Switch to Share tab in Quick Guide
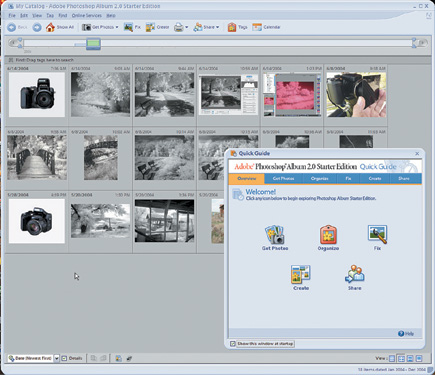This screenshot has width=435, height=375. pos(404,179)
